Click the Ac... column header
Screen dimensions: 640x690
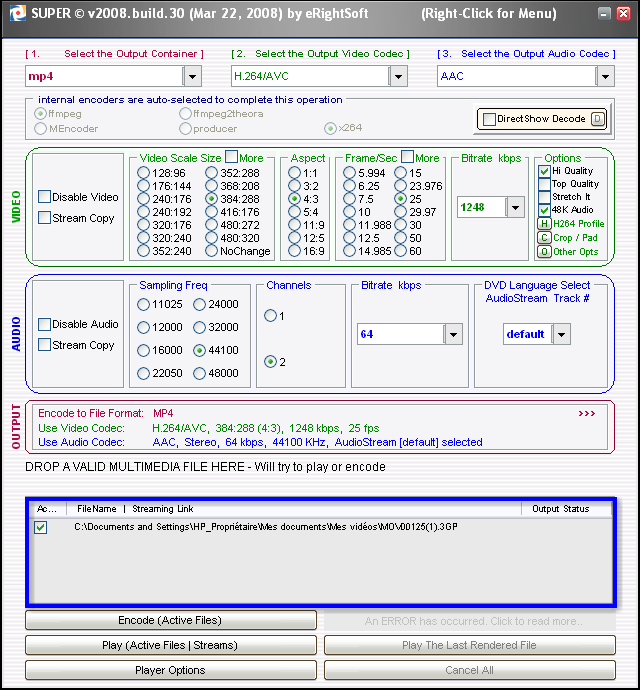(x=48, y=509)
